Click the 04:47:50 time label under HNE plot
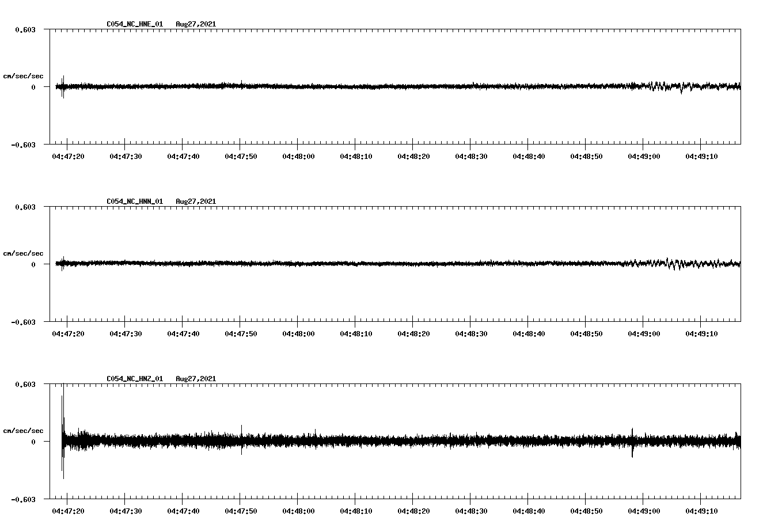The width and height of the screenshot is (782, 532). click(241, 156)
